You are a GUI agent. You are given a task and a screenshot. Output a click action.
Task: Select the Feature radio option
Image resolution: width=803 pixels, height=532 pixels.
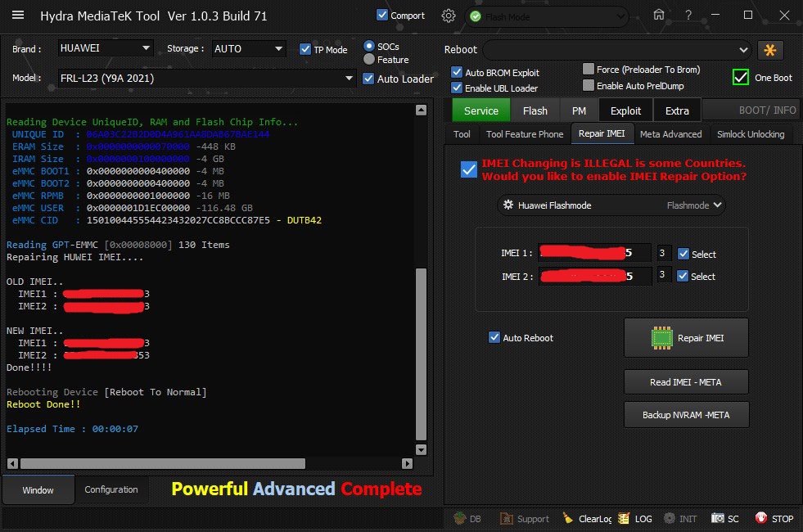tap(368, 60)
